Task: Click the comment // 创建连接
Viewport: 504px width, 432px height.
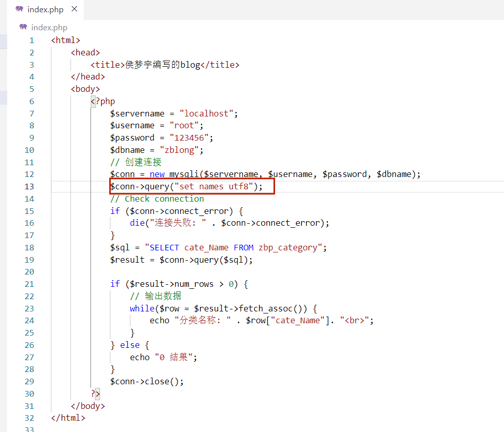Action: (x=136, y=162)
